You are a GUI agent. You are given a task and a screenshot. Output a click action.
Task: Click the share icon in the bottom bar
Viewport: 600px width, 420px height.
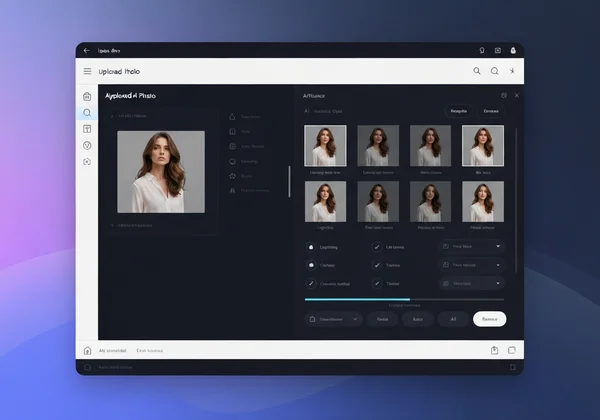[494, 350]
